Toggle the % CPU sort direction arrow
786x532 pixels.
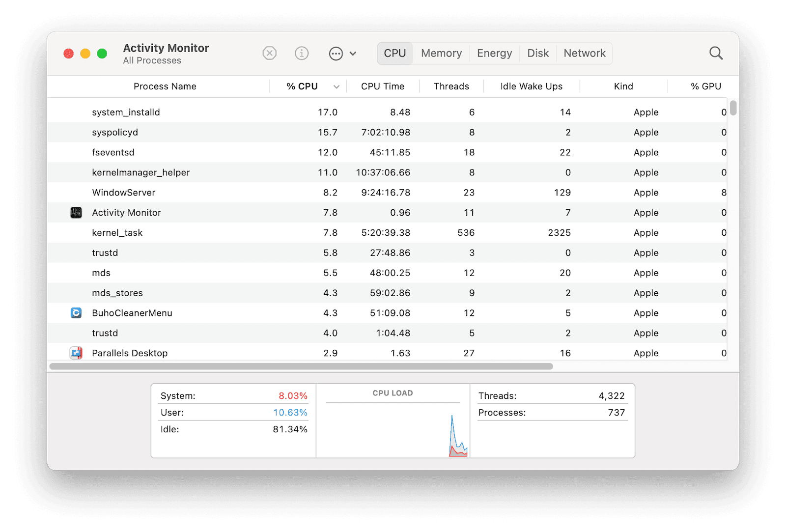(337, 87)
